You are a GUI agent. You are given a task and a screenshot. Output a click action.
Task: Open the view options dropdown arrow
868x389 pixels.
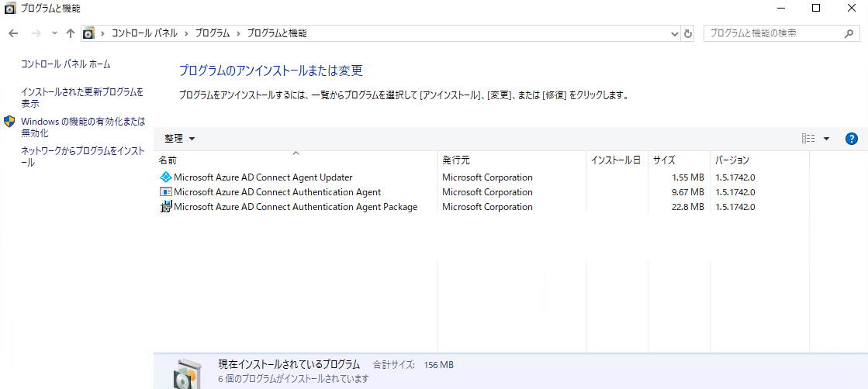click(826, 139)
